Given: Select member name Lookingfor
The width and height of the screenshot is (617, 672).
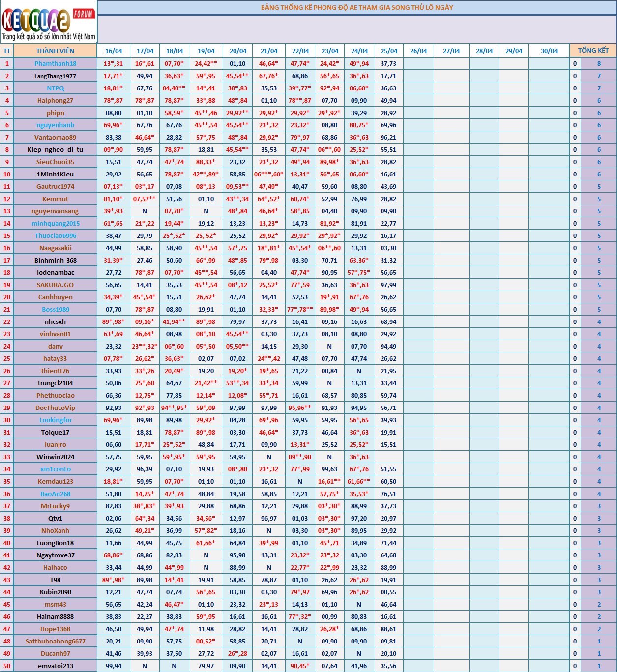Looking at the screenshot, I should point(56,420).
